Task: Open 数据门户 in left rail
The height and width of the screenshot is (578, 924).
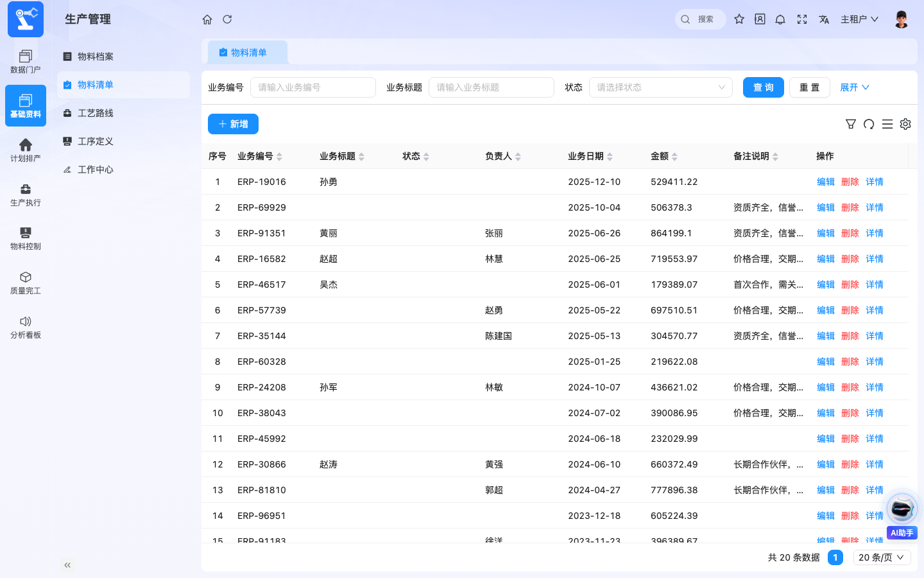Action: click(26, 62)
